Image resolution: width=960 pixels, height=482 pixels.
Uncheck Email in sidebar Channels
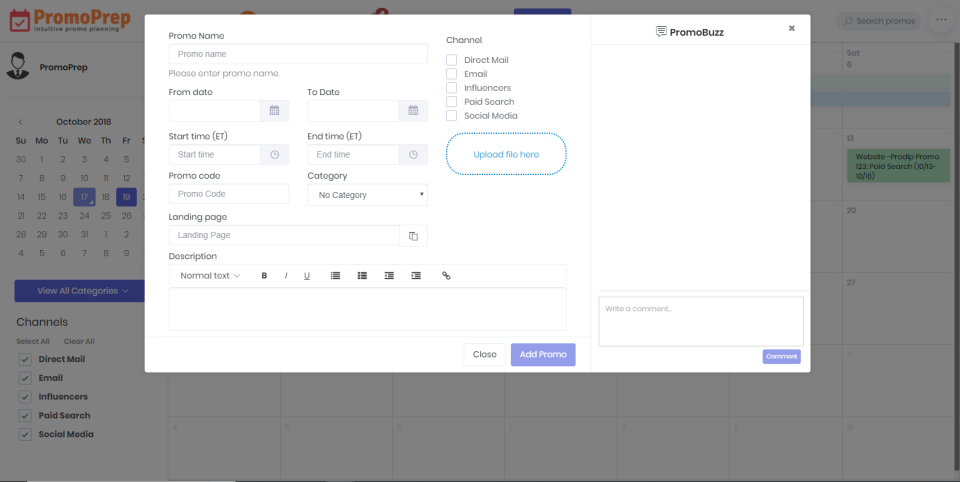[25, 378]
